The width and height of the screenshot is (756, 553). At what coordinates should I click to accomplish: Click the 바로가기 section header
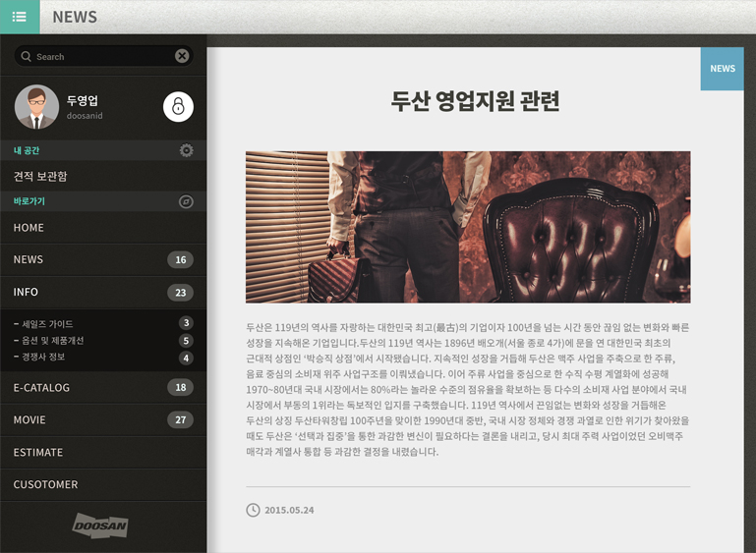(103, 201)
